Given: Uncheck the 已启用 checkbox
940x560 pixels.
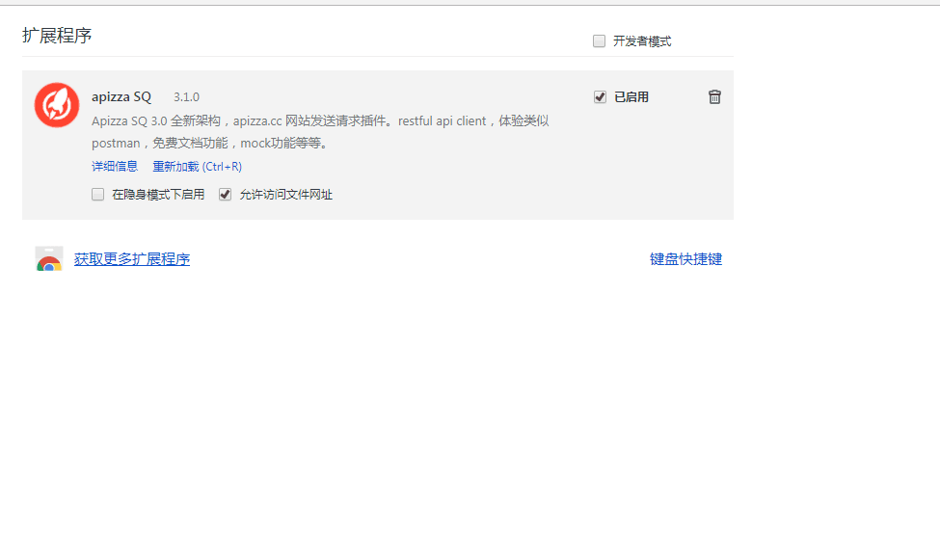Looking at the screenshot, I should tap(600, 97).
